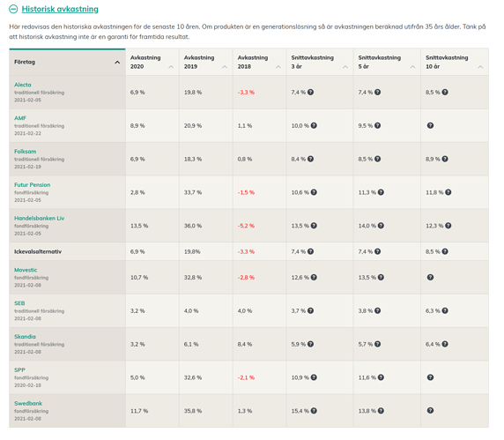
Task: Open the Futur Pension company link
Action: click(x=33, y=185)
